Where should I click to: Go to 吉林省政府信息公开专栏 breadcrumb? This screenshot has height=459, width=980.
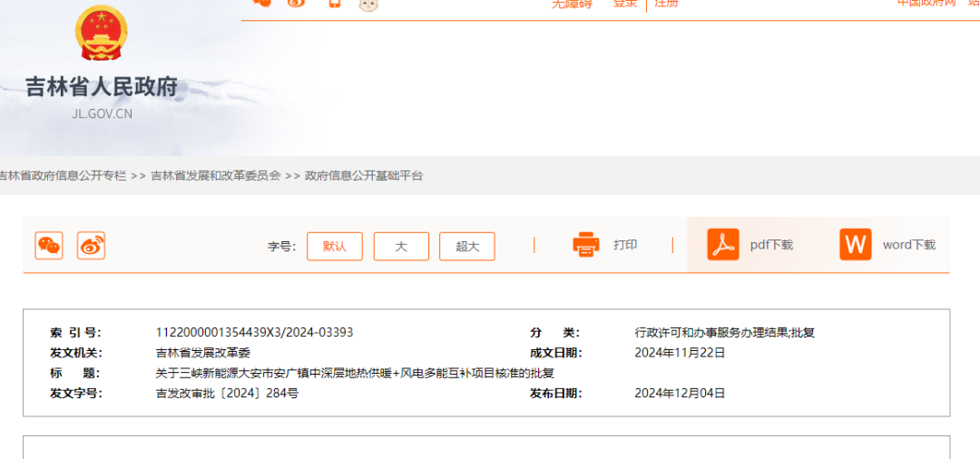point(62,176)
